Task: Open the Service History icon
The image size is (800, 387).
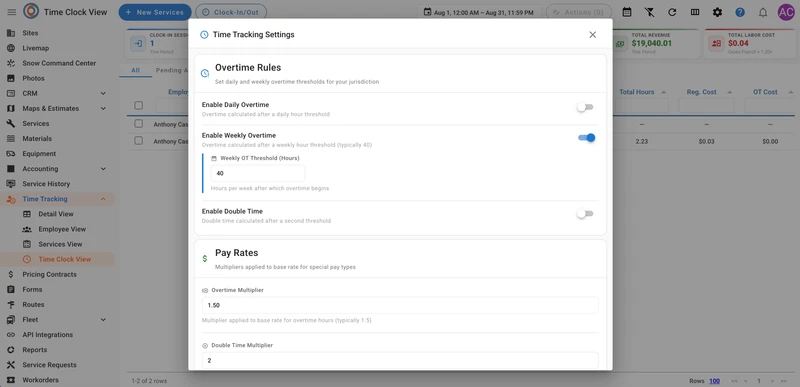Action: click(11, 184)
